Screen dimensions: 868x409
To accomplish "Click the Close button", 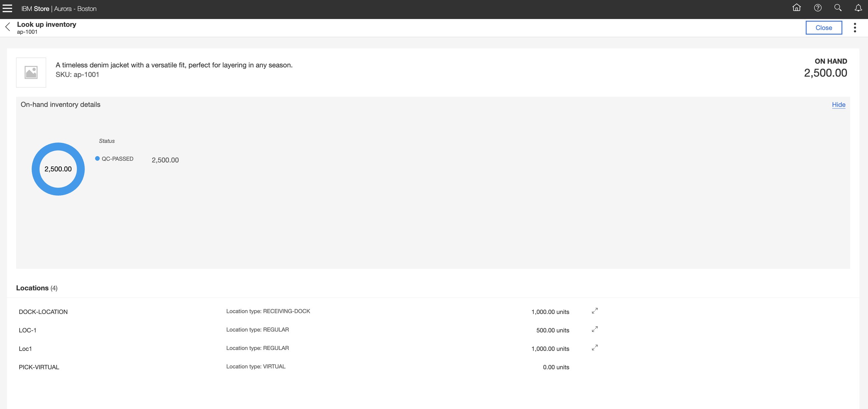I will coord(824,28).
